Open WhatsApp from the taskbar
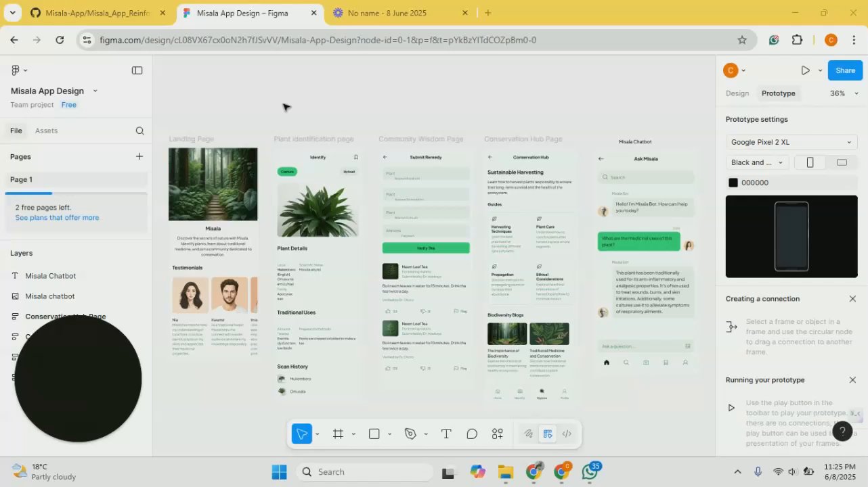This screenshot has height=487, width=868. pos(590,471)
